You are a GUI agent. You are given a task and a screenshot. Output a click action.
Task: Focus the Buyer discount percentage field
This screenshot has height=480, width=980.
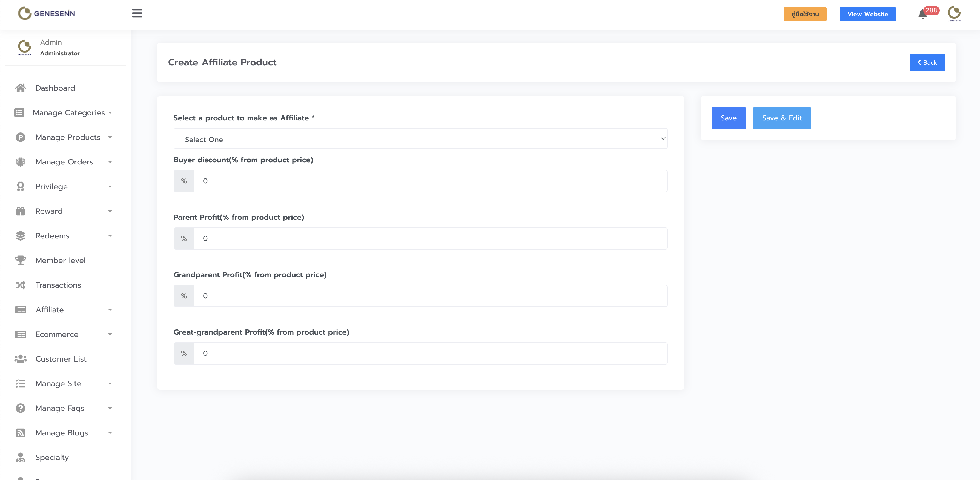tap(430, 181)
